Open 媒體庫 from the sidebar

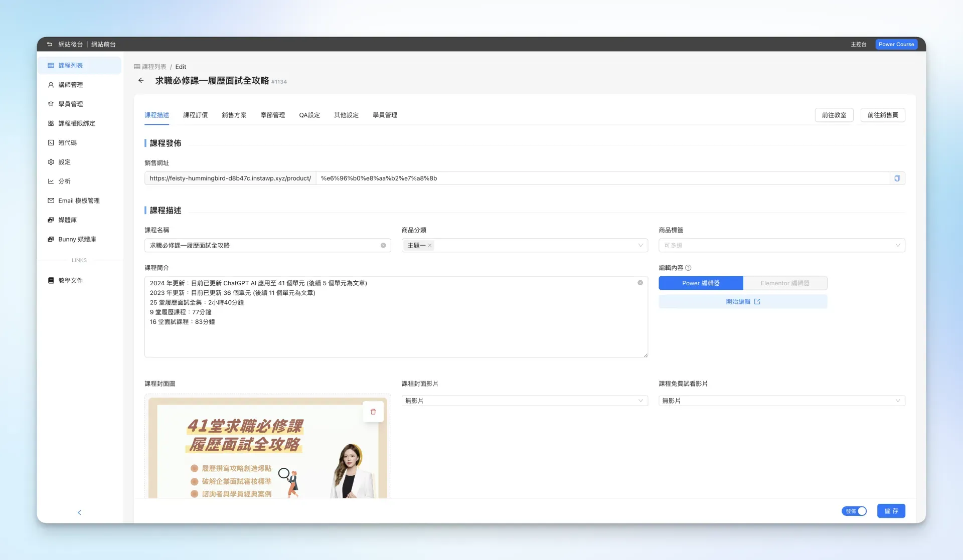point(67,220)
